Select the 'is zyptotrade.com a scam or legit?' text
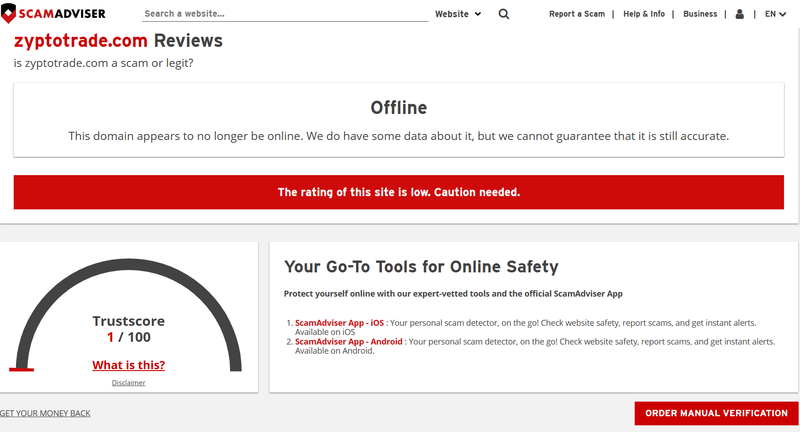Viewport: 800px width, 432px height. tap(104, 63)
